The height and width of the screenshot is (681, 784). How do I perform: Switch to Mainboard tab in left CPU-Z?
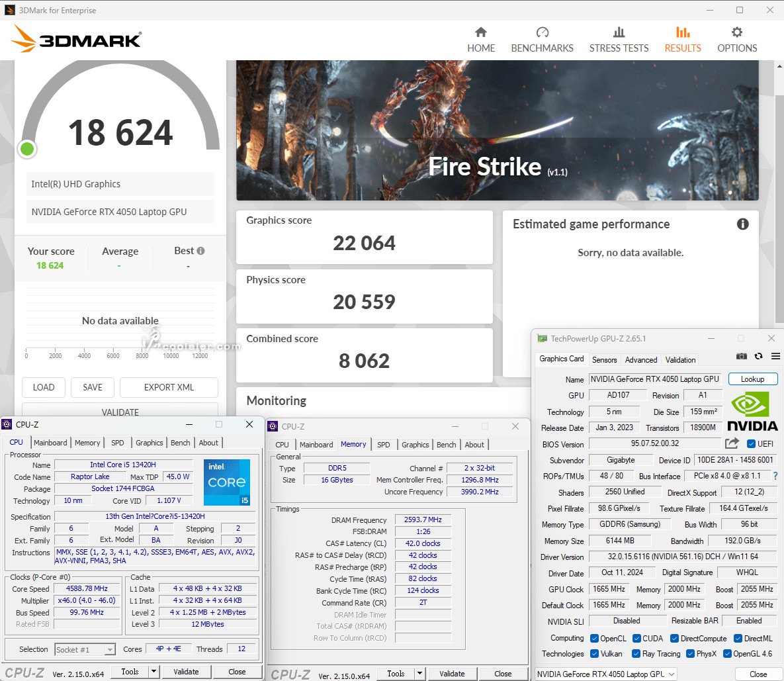coord(50,443)
